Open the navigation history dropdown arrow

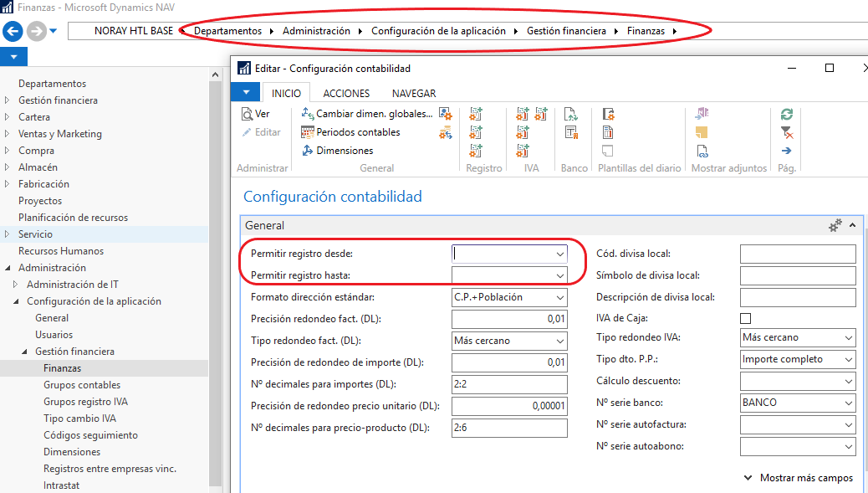(x=54, y=31)
